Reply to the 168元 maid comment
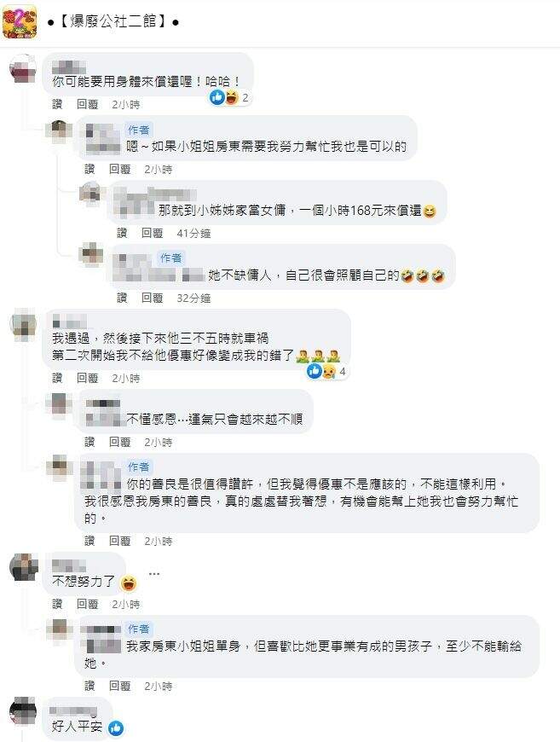This screenshot has width=560, height=742. 153,233
